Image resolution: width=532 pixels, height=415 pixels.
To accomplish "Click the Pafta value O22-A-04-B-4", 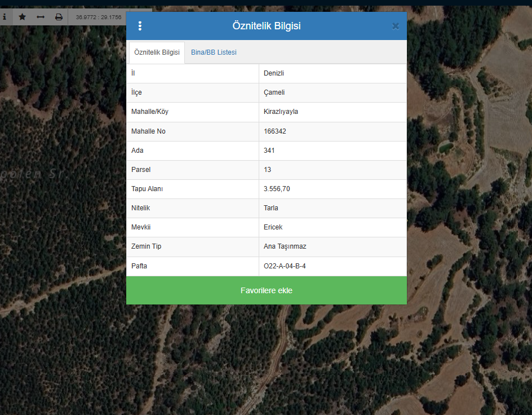I will (x=285, y=266).
